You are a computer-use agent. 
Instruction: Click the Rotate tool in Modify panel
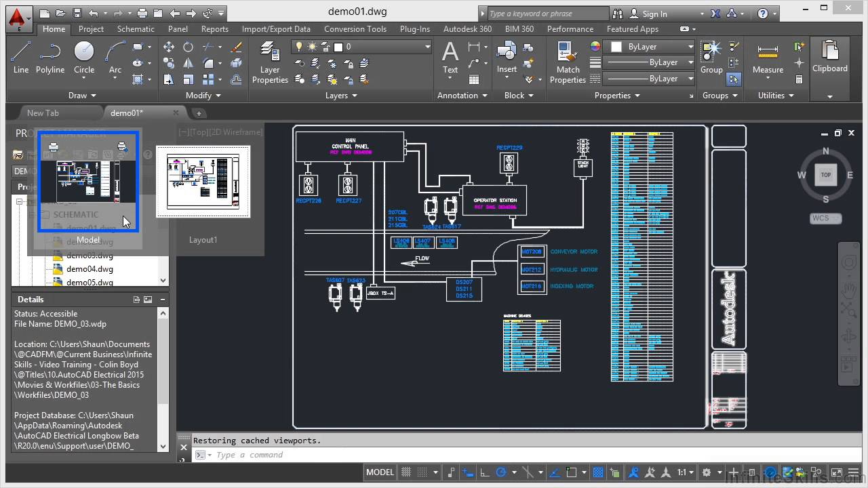coord(188,47)
